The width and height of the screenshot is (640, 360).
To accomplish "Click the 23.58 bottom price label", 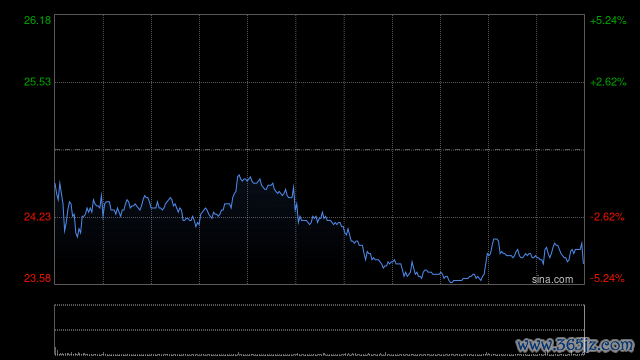I will pos(38,278).
